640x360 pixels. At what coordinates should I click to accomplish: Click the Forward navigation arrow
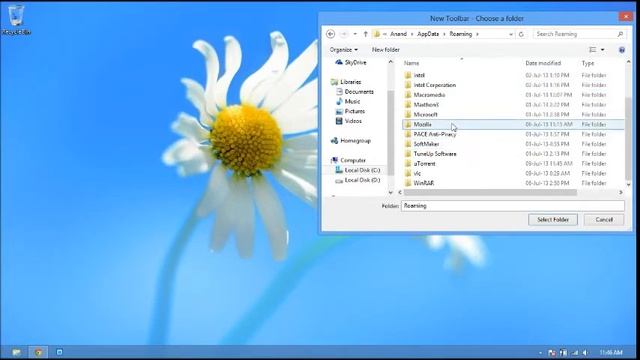[344, 34]
